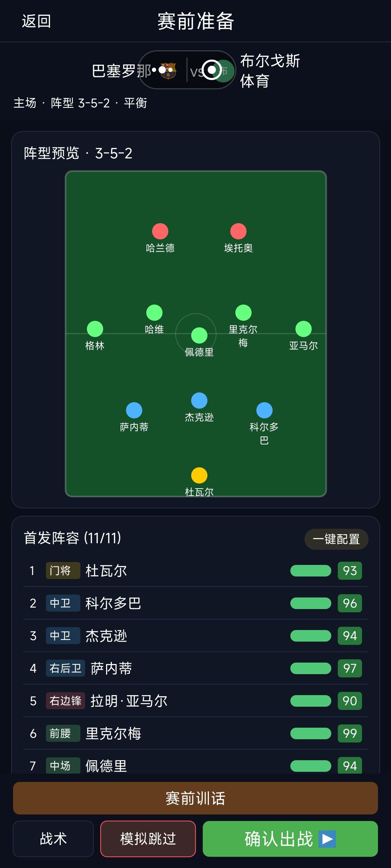Click the Burgos team badge icon
The image size is (391, 868).
click(x=223, y=71)
